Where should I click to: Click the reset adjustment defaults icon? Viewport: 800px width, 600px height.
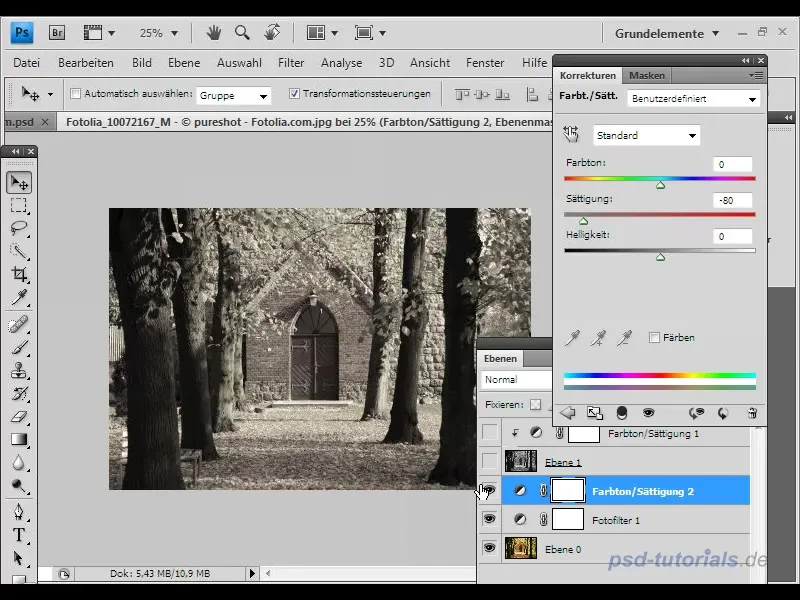723,413
